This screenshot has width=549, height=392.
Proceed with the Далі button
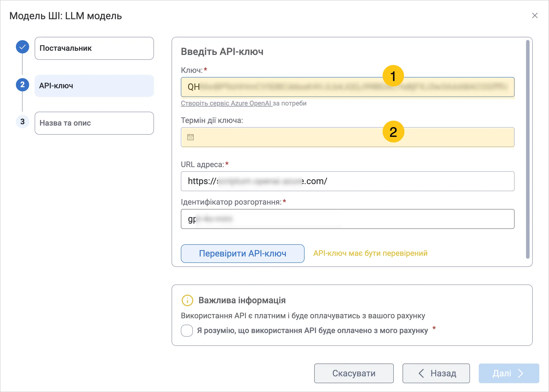[x=509, y=373]
